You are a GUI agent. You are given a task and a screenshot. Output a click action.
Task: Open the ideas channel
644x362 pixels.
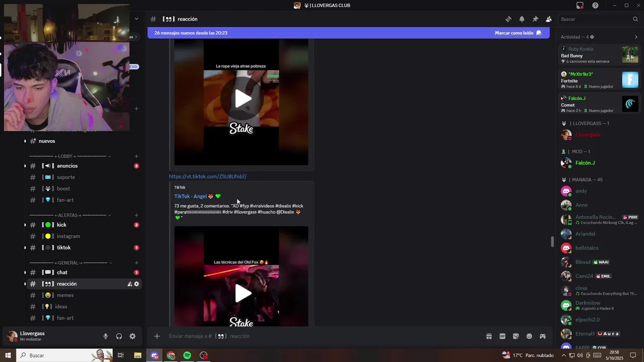[83, 307]
